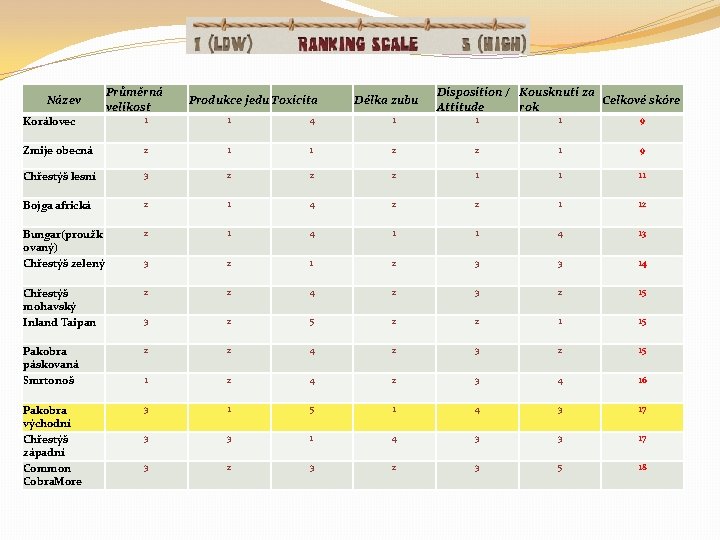Click Chřestýš západní total score 17
Viewport: 720px width, 540px height.
click(642, 439)
